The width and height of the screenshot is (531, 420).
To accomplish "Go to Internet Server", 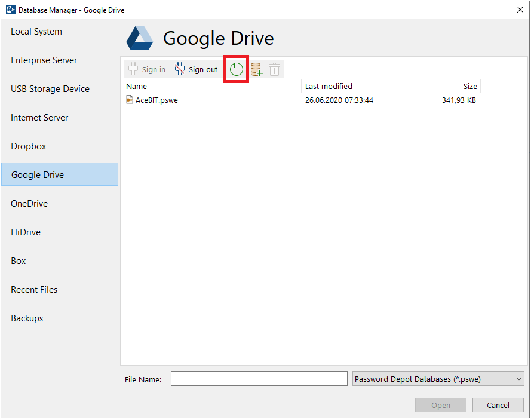I will tap(60, 118).
